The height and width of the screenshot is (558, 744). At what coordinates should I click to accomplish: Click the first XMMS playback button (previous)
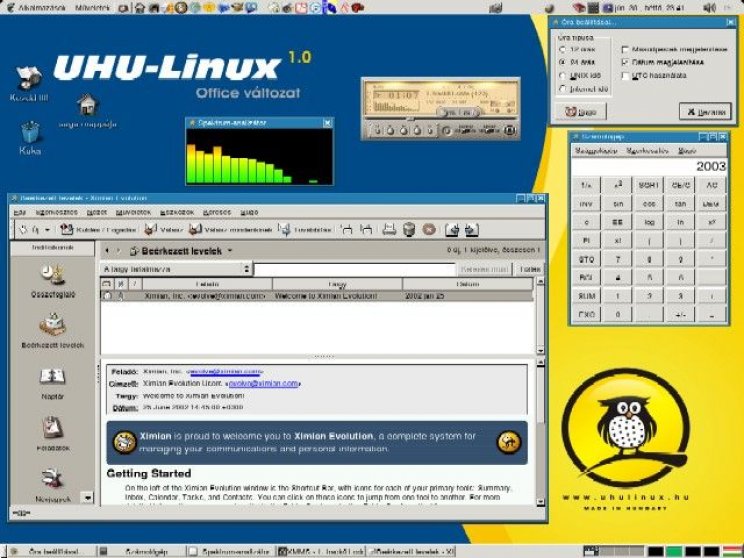tap(378, 130)
